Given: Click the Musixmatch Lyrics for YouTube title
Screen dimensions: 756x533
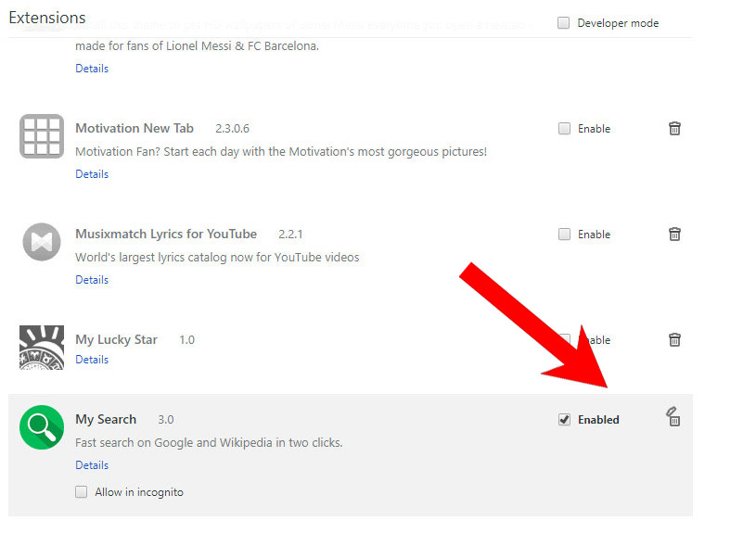Looking at the screenshot, I should click(x=166, y=234).
